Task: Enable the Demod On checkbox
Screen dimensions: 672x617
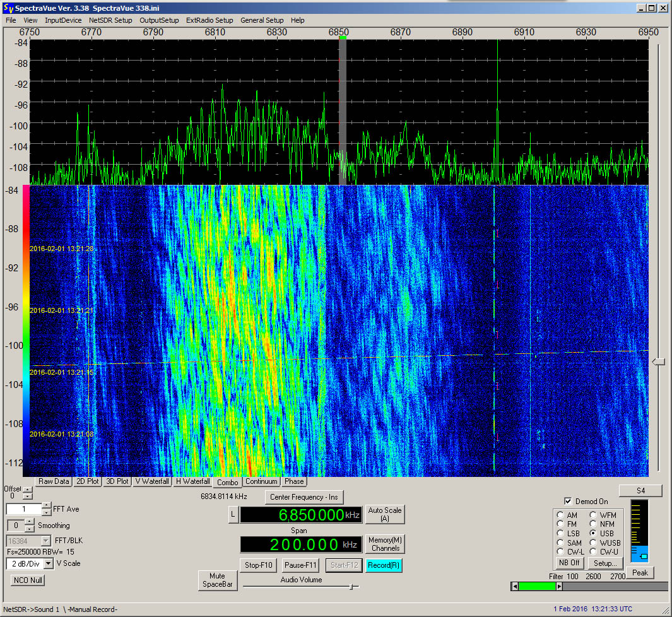Action: click(x=569, y=501)
